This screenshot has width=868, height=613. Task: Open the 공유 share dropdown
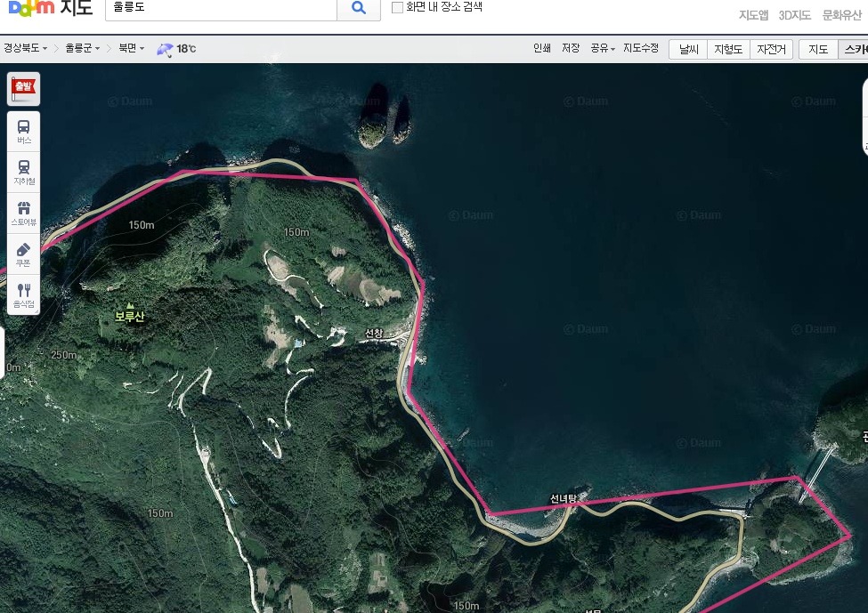pos(603,49)
